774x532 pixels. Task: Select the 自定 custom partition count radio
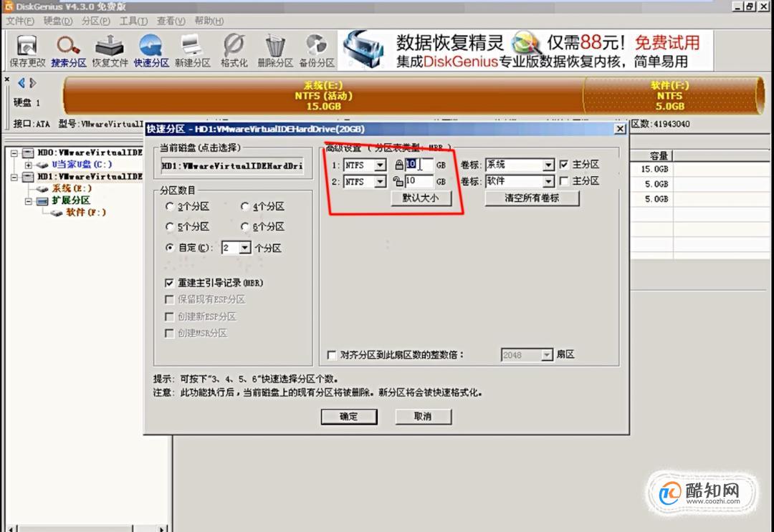coord(170,248)
